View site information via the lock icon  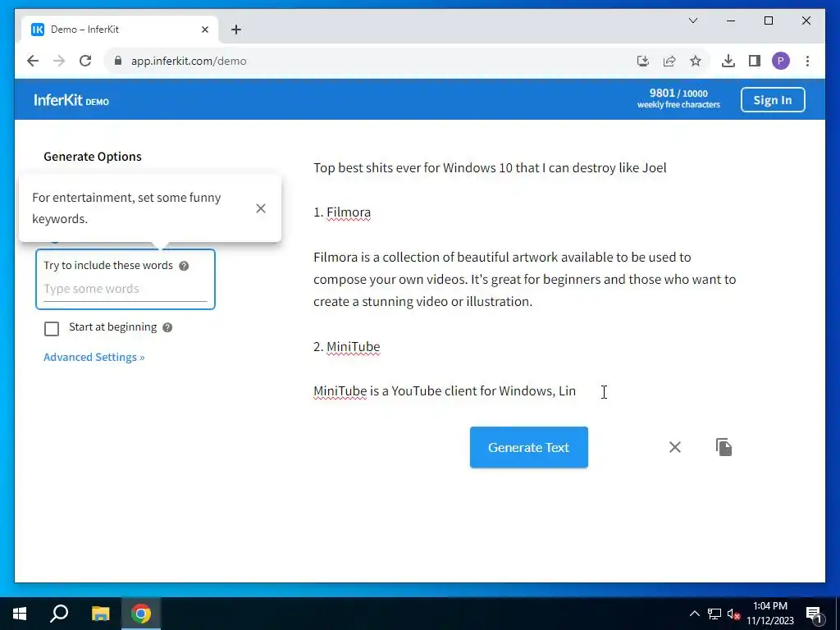[118, 61]
